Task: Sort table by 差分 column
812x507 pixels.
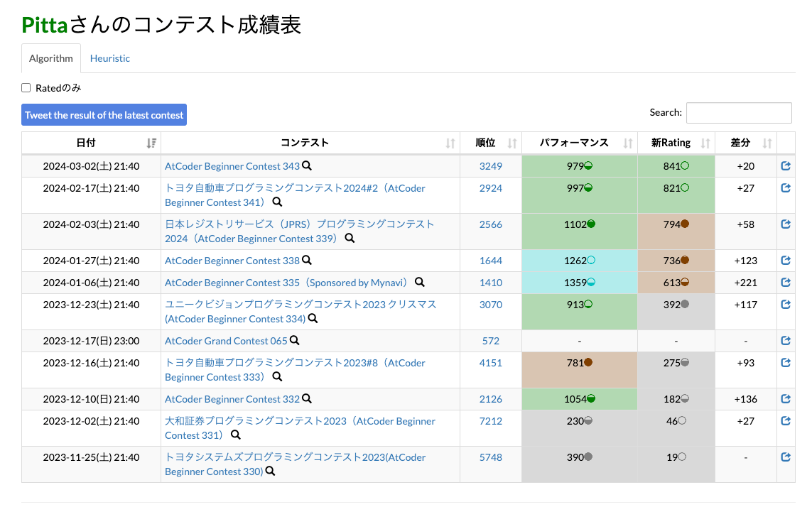Action: [746, 143]
